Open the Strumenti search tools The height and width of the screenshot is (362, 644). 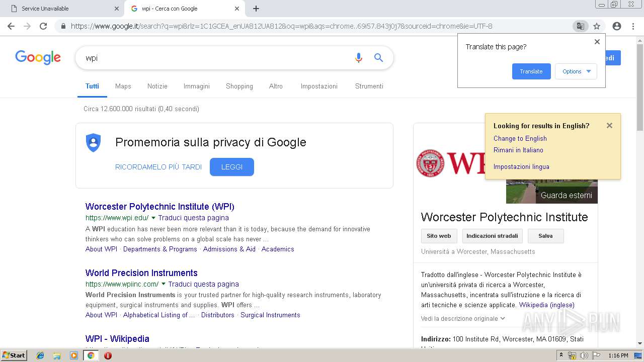[x=369, y=86]
